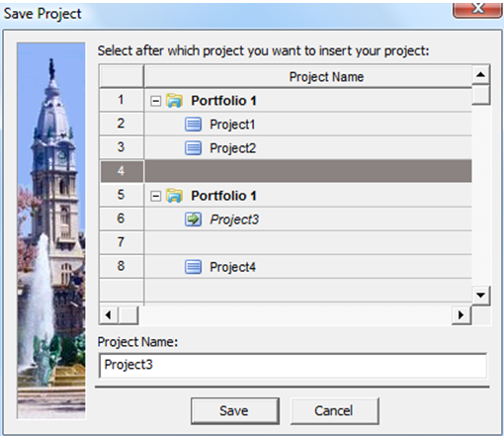Click the Project2 document icon
Screen dimensions: 504x436
[193, 148]
